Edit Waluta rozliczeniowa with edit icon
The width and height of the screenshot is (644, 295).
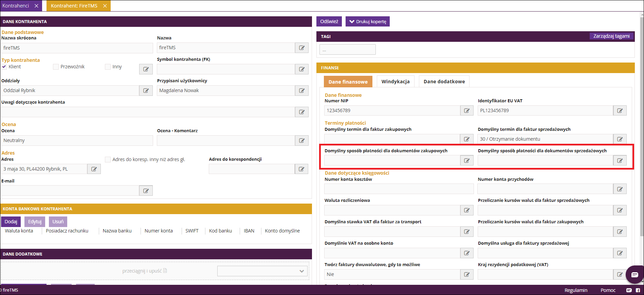point(467,210)
